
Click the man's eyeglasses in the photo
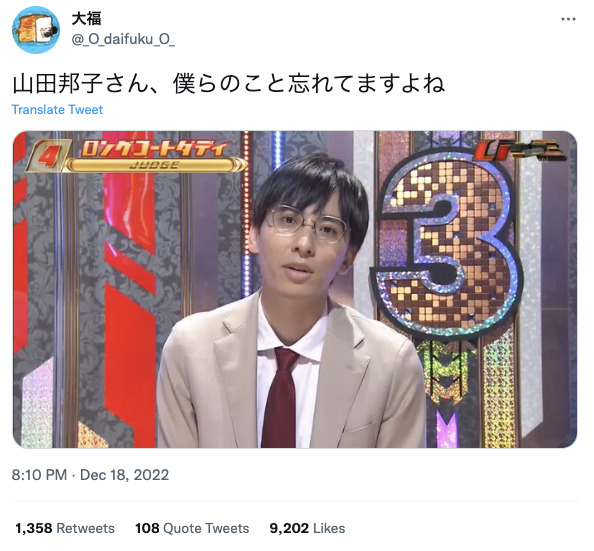point(307,223)
